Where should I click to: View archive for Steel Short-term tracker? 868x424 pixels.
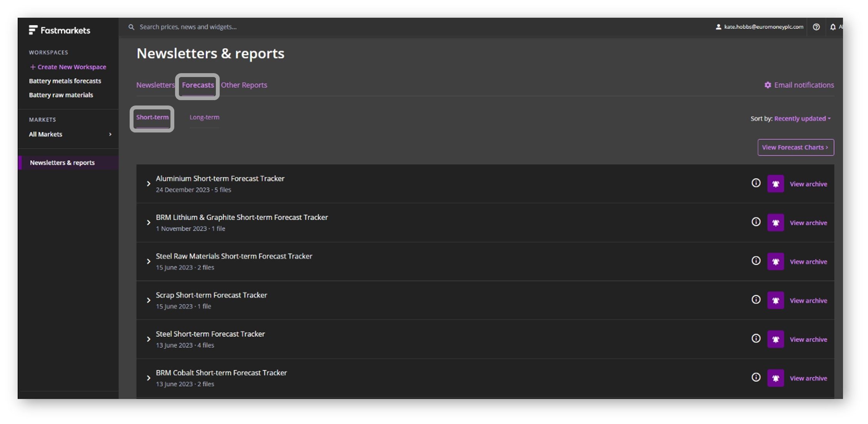[808, 340]
